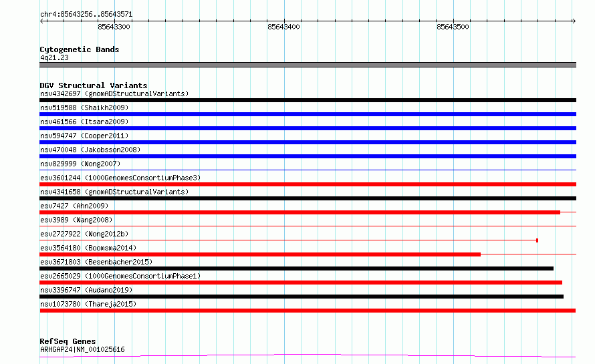Click the red bar under esv2665029
Image resolution: width=595 pixels, height=364 pixels.
click(x=301, y=283)
